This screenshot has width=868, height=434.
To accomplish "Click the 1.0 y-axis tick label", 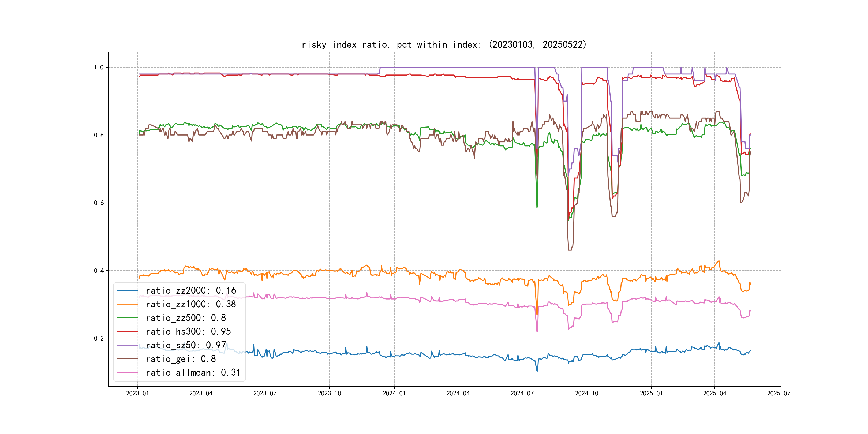I will pos(98,68).
